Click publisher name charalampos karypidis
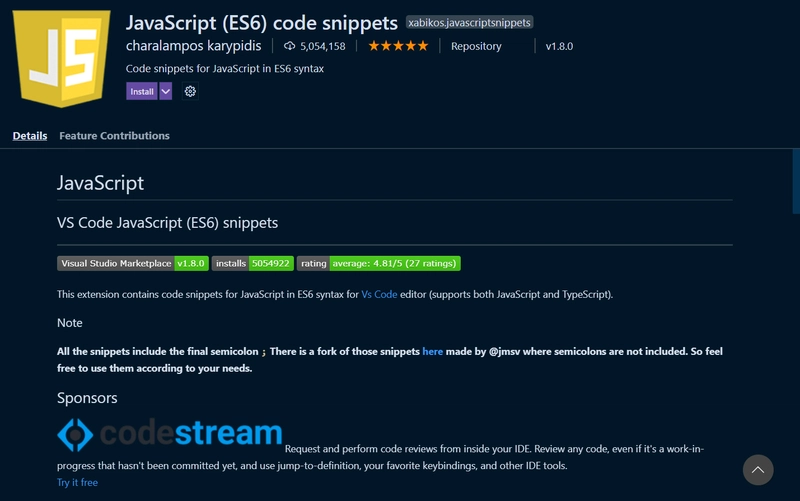Viewport: 800px width, 501px height. [193, 46]
